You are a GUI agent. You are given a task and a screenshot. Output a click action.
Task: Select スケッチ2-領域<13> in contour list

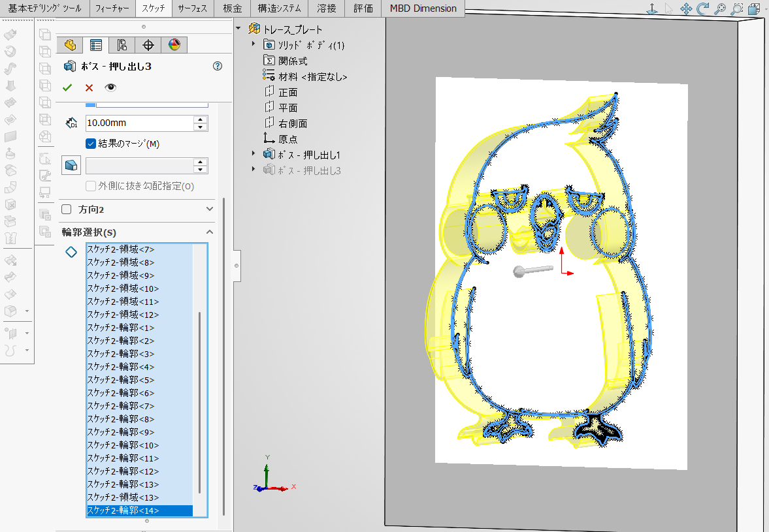coord(139,497)
